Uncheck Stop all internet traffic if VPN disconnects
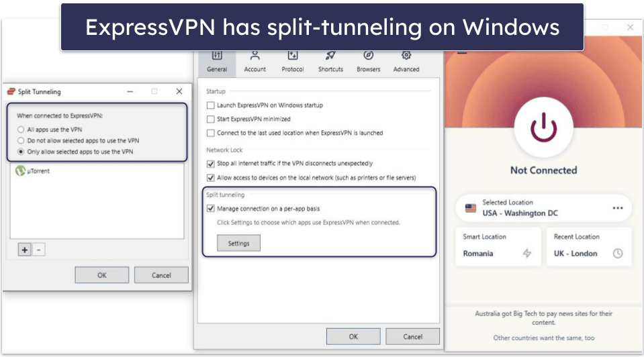Viewport: 644px width, 357px height. tap(211, 164)
